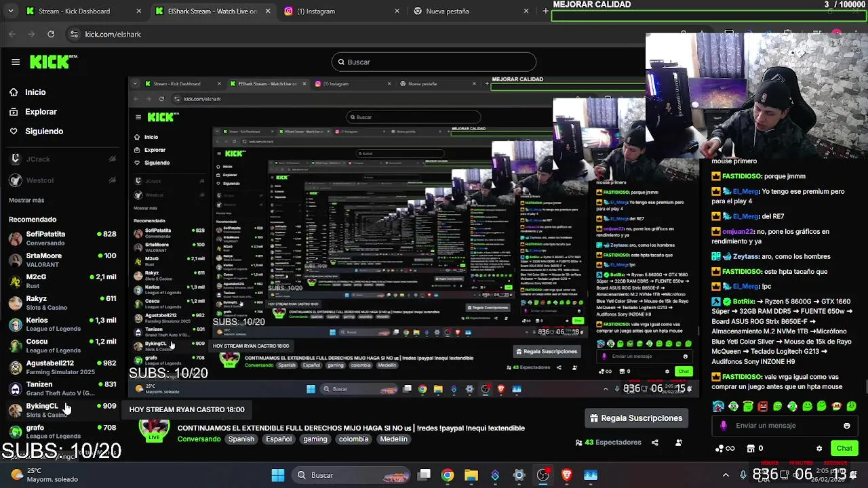868x488 pixels.
Task: Close the Instagram tab
Action: tap(397, 11)
